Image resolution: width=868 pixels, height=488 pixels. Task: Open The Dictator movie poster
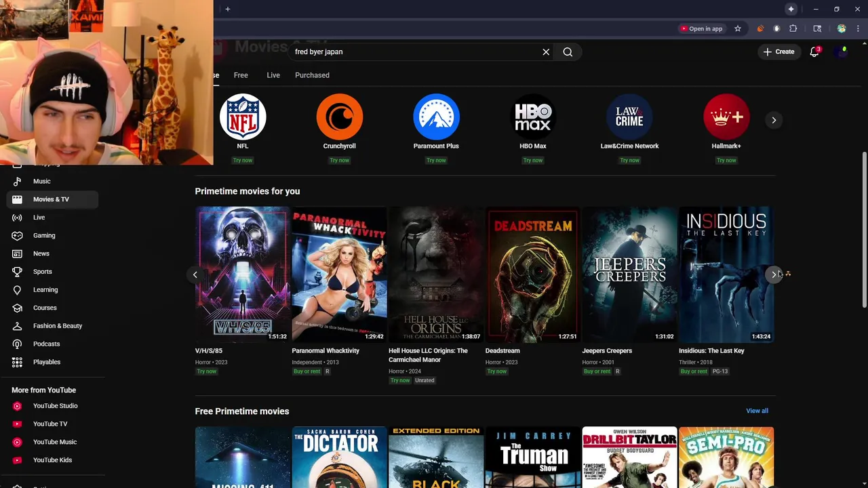[x=339, y=457]
